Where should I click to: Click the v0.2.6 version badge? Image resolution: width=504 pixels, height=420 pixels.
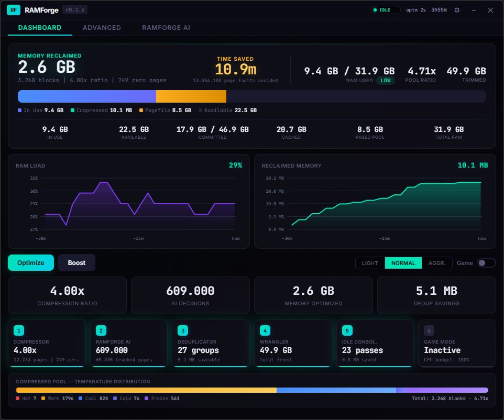pos(75,10)
